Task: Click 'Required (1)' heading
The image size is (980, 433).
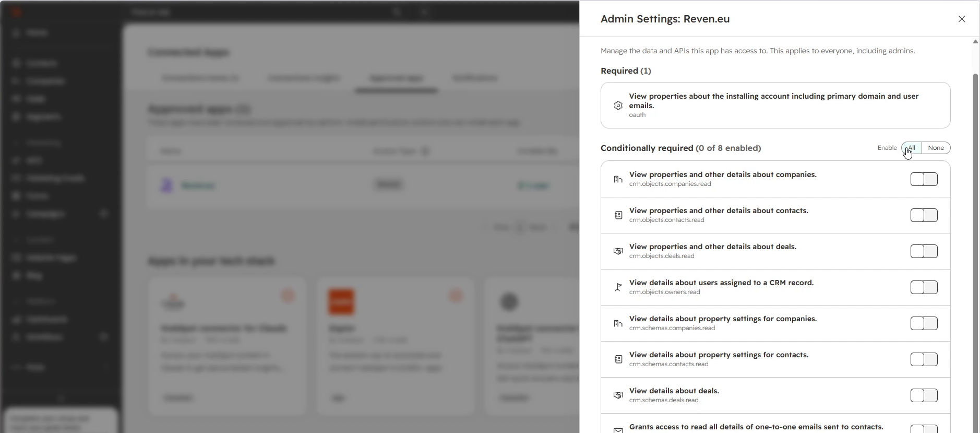Action: click(626, 71)
